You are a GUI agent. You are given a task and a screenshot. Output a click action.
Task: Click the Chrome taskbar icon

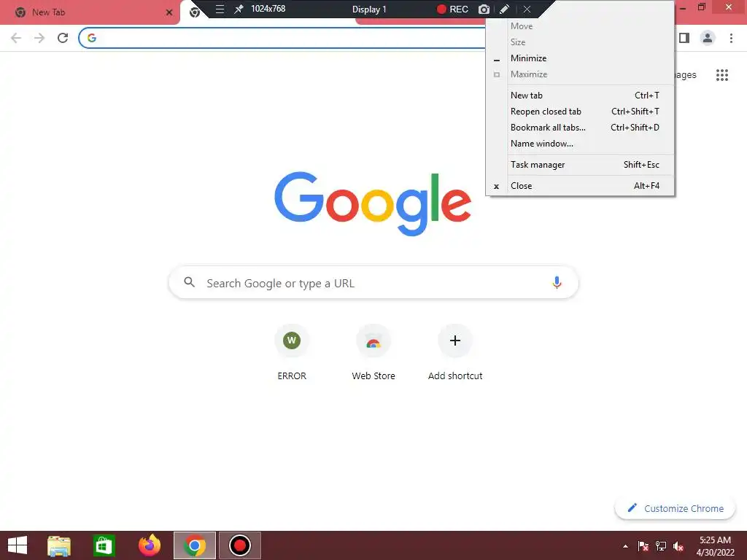[194, 545]
